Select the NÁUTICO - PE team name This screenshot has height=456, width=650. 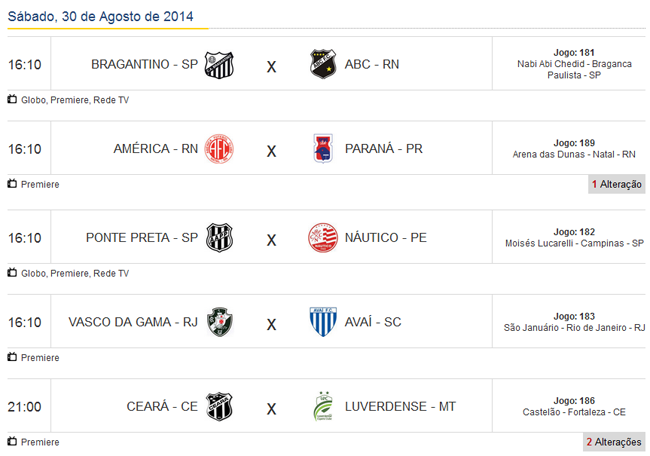386,238
